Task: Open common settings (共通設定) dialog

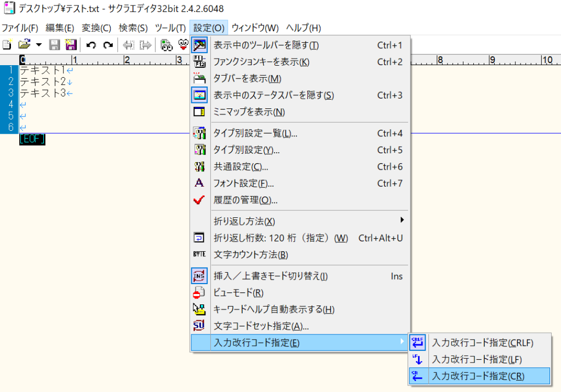Action: [x=241, y=166]
